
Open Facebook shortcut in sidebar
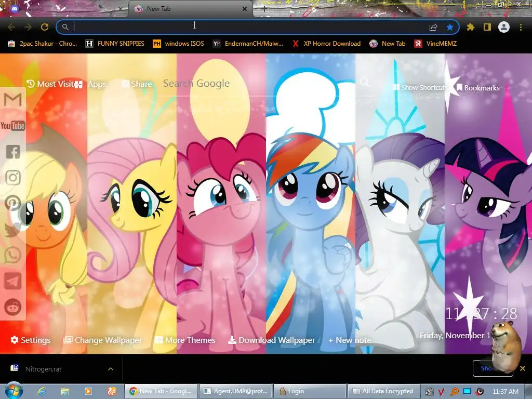tap(13, 152)
